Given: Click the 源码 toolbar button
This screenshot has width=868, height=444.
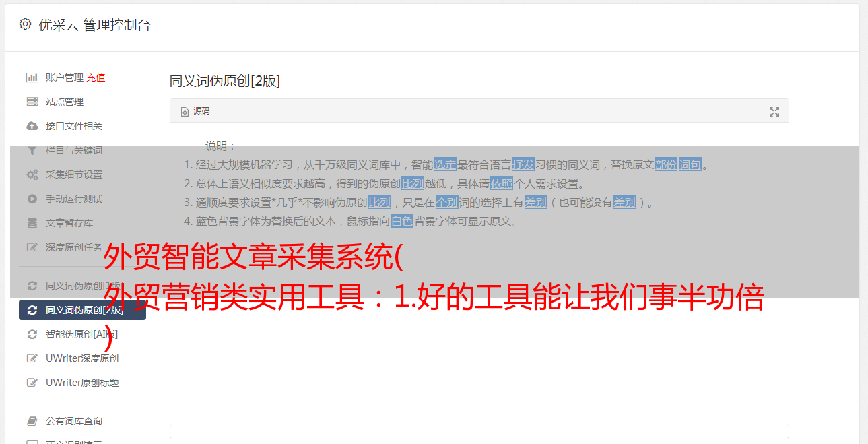Looking at the screenshot, I should coord(195,111).
